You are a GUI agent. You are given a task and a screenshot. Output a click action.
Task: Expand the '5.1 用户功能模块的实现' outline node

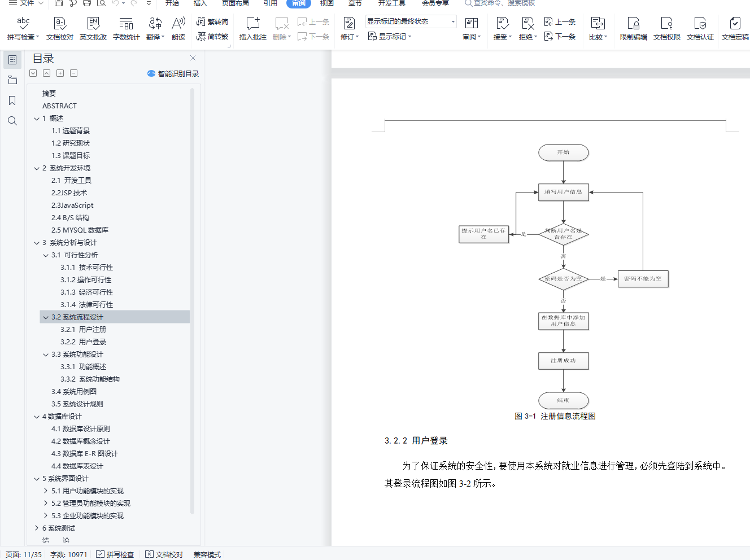[x=46, y=491]
